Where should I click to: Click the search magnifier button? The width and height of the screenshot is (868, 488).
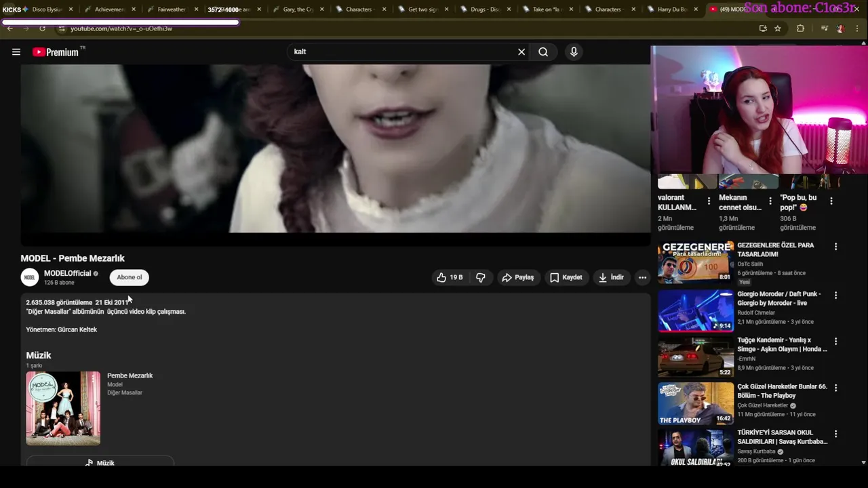pyautogui.click(x=543, y=52)
